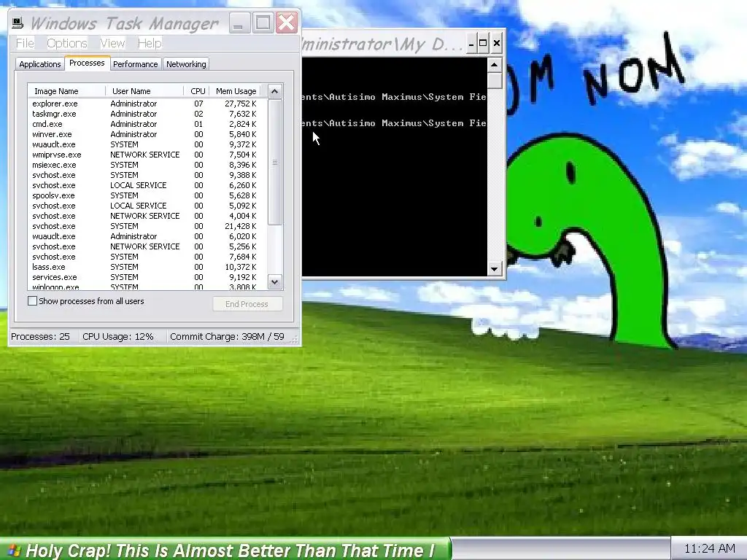Click the Task Manager resize grip
Viewport: 747px width, 560px height.
[x=295, y=339]
